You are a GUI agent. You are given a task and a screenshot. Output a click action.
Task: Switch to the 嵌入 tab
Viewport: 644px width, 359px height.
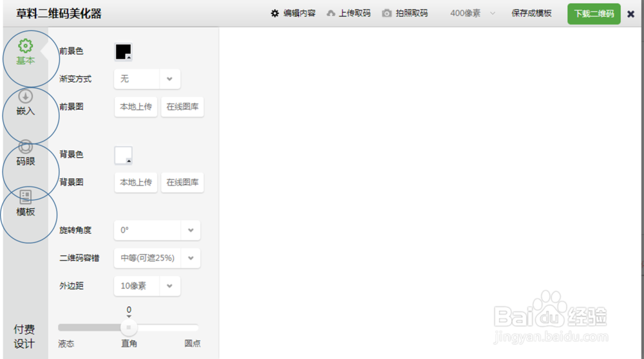(x=26, y=102)
